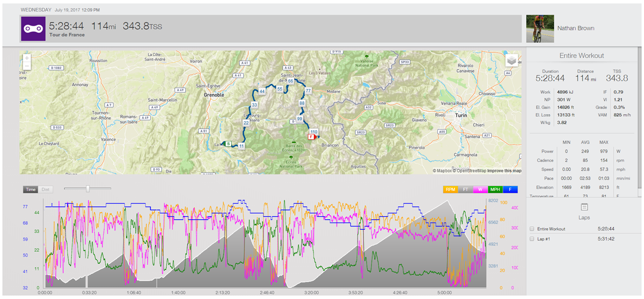Select mile marker 22 on the route
The height and width of the screenshot is (299, 644).
click(x=246, y=123)
